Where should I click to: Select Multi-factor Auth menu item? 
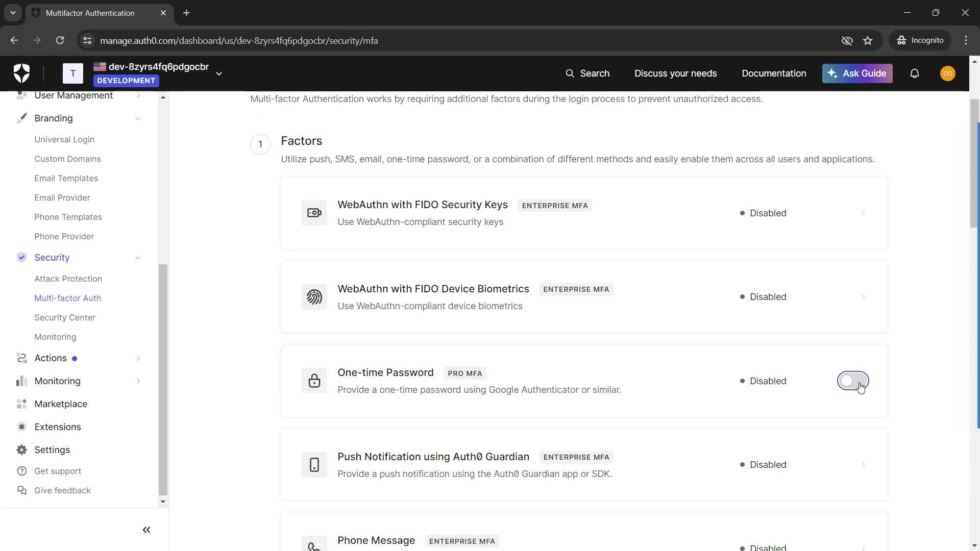pos(67,298)
